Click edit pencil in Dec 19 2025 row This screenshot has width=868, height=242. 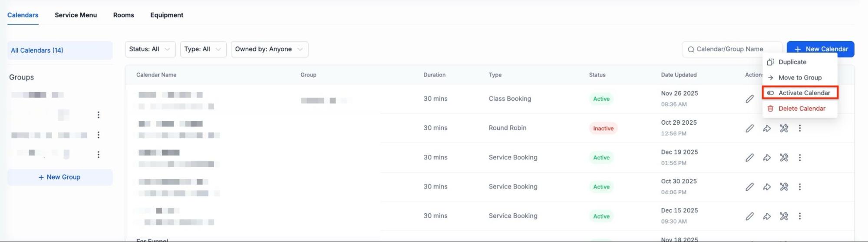[x=749, y=158]
